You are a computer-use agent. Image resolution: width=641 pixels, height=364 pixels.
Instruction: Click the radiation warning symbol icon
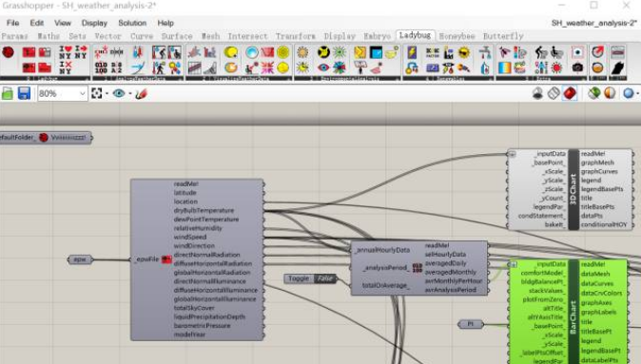coord(323,52)
